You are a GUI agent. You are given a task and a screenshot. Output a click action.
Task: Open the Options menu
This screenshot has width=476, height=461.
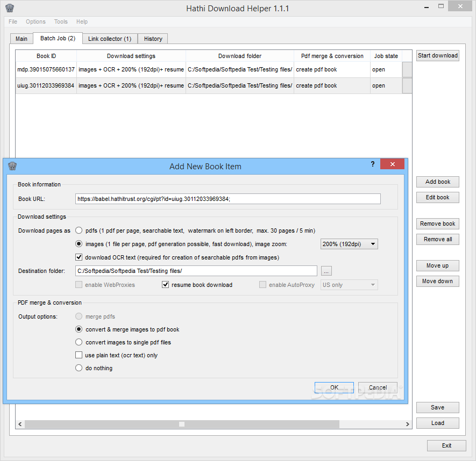(35, 21)
